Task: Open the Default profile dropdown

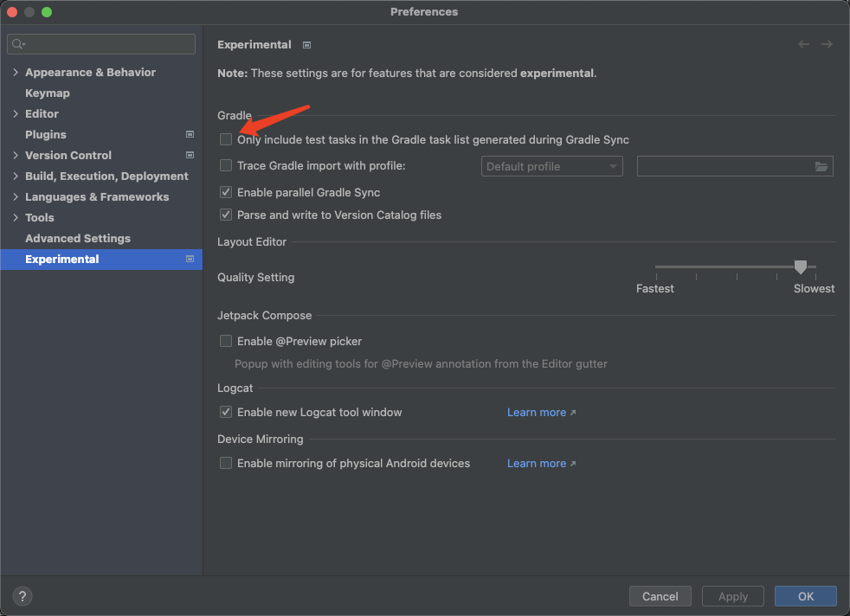Action: 551,166
